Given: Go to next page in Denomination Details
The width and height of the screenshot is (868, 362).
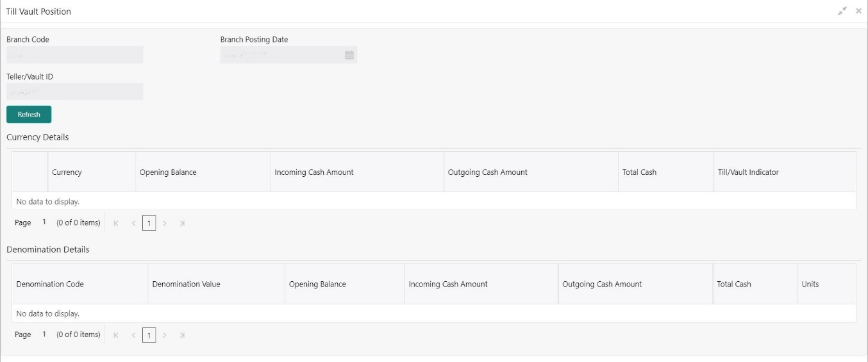Looking at the screenshot, I should [x=165, y=335].
